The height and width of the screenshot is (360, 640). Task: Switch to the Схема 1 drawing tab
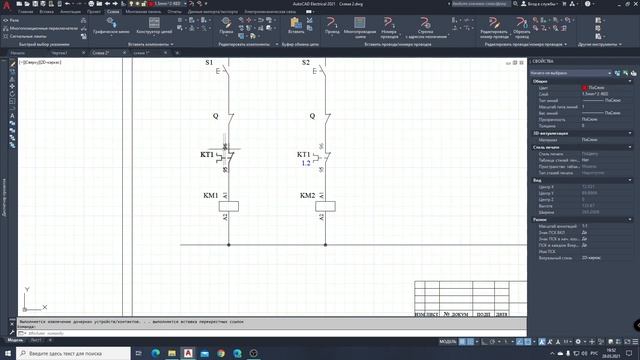[141, 53]
